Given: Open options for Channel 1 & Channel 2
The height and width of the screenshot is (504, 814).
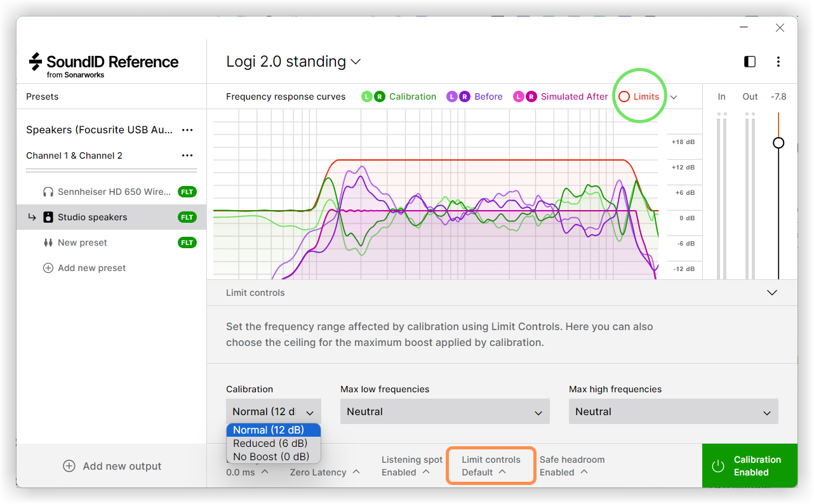Looking at the screenshot, I should click(187, 156).
